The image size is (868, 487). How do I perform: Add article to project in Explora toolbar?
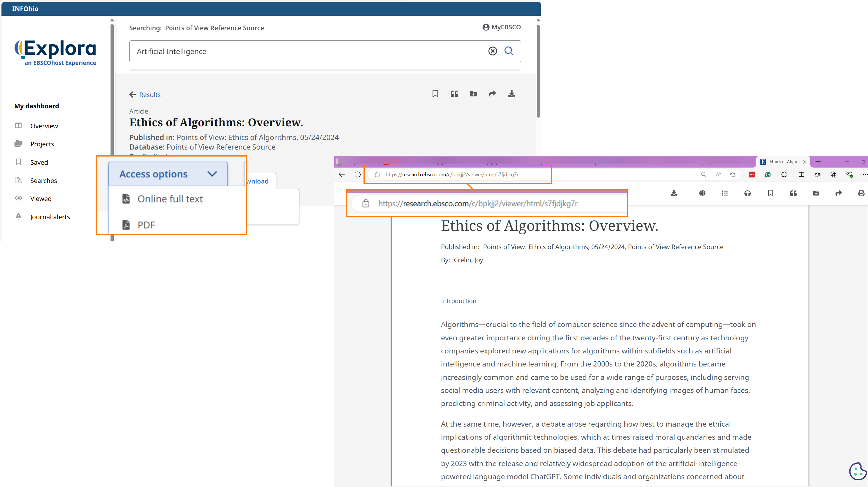point(473,94)
